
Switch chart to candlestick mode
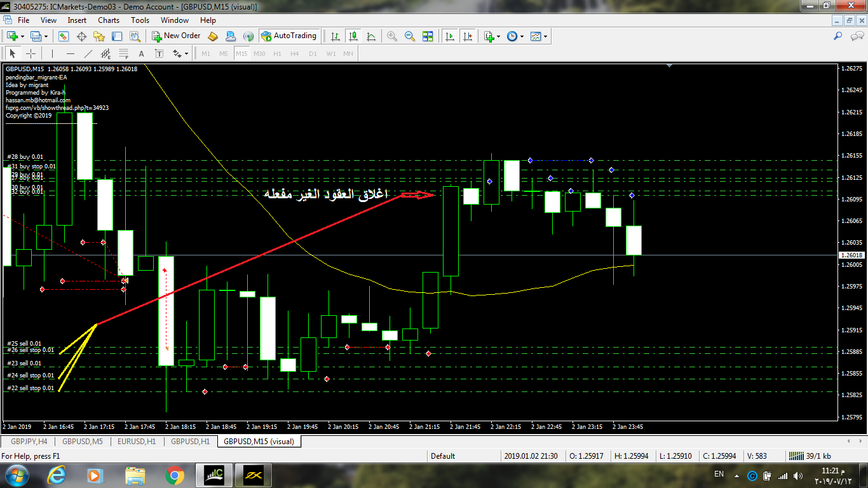[353, 36]
